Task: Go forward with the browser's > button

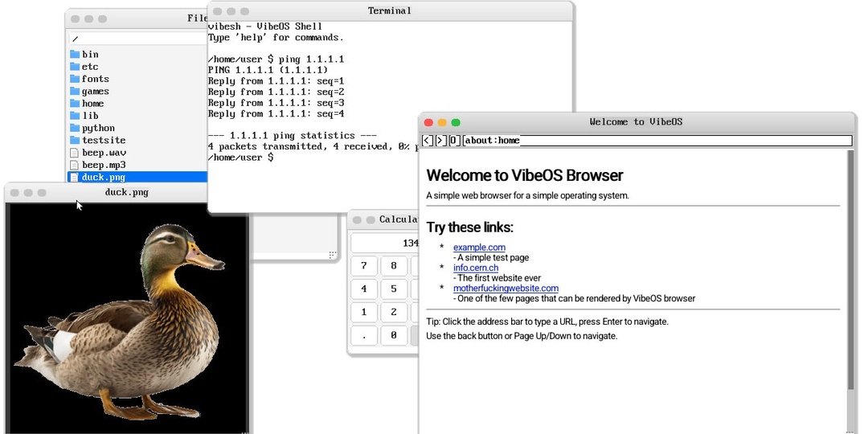Action: coord(440,141)
